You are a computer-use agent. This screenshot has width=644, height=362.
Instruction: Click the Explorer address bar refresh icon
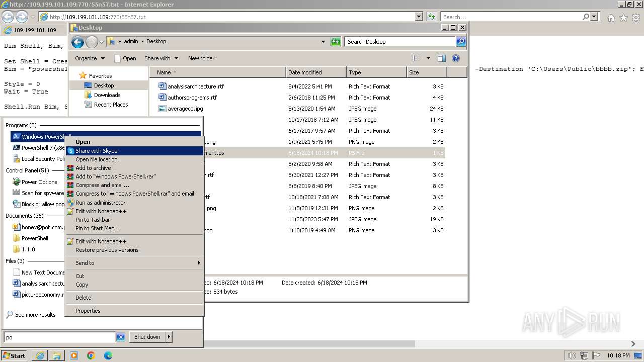[336, 42]
